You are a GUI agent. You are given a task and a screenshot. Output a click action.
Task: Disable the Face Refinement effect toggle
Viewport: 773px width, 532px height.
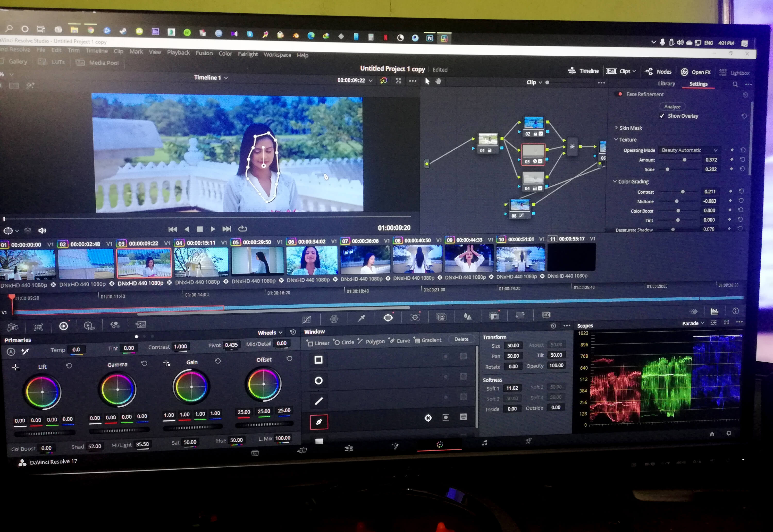click(620, 94)
